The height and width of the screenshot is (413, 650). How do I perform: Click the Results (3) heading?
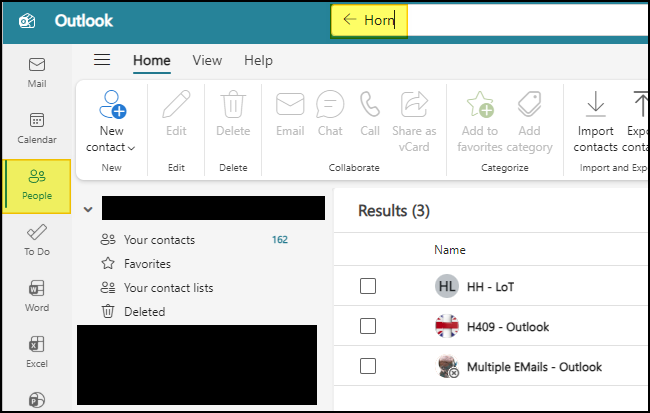pos(394,211)
